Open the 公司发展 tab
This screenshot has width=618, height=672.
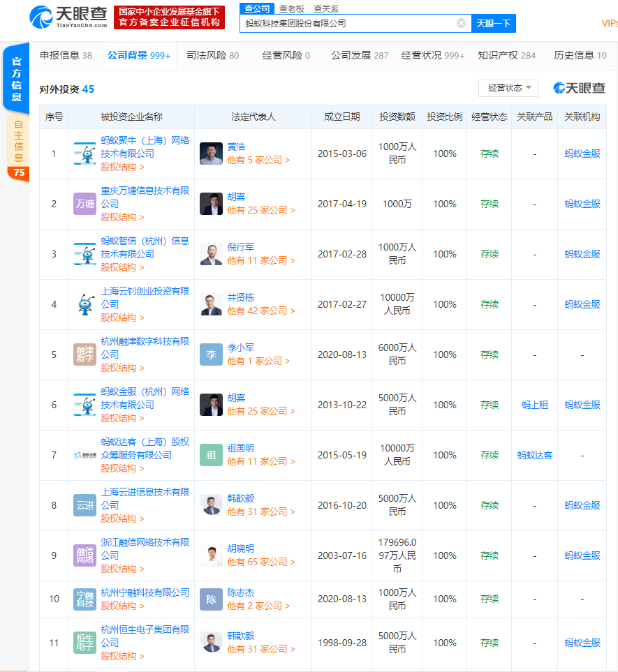pos(360,55)
